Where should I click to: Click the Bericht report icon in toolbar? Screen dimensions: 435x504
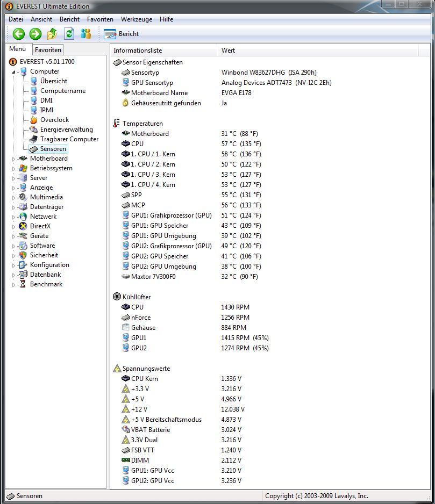coord(110,34)
